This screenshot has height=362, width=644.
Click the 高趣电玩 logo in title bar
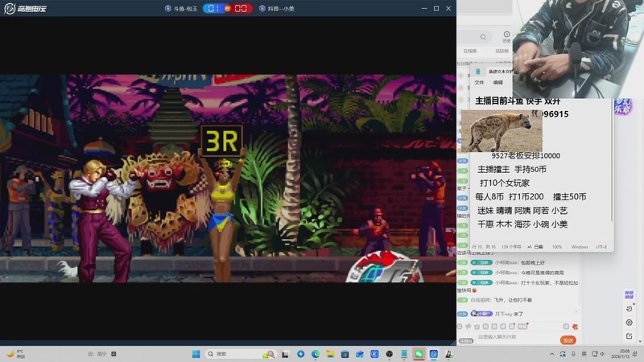(x=27, y=8)
